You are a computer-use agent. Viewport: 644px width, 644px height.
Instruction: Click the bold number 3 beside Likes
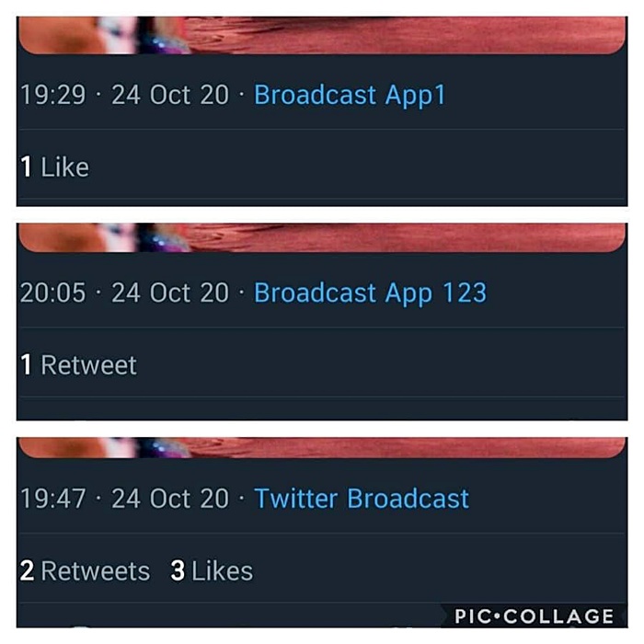pyautogui.click(x=178, y=571)
